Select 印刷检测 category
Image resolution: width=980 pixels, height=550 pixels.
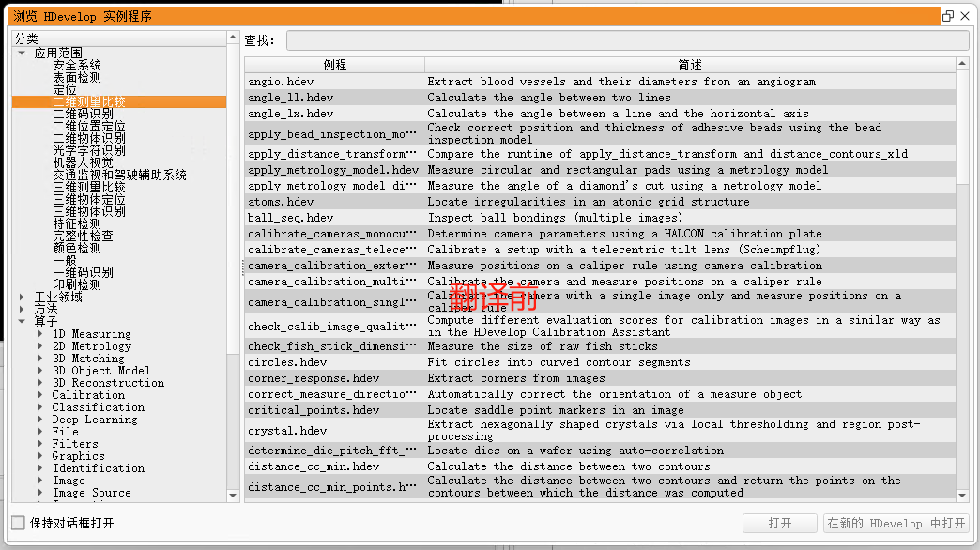(x=77, y=284)
